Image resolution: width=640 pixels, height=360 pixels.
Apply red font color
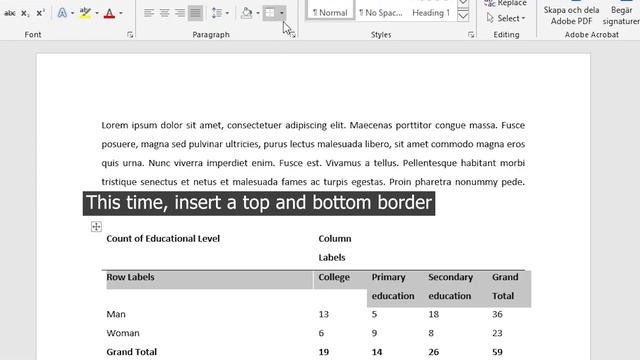click(109, 13)
